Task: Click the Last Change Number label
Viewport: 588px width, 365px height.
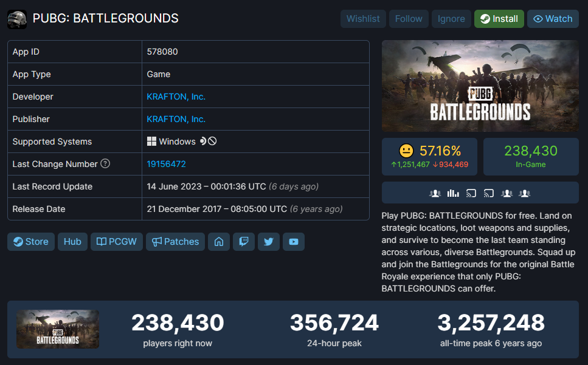Action: click(55, 164)
